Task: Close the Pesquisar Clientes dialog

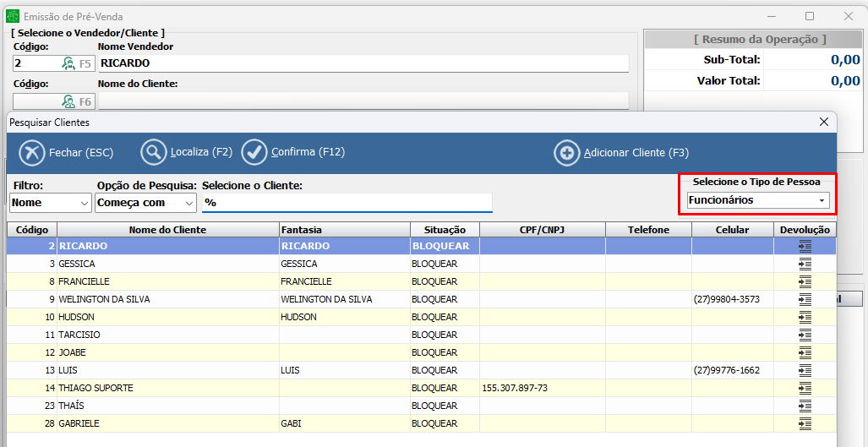Action: tap(824, 122)
